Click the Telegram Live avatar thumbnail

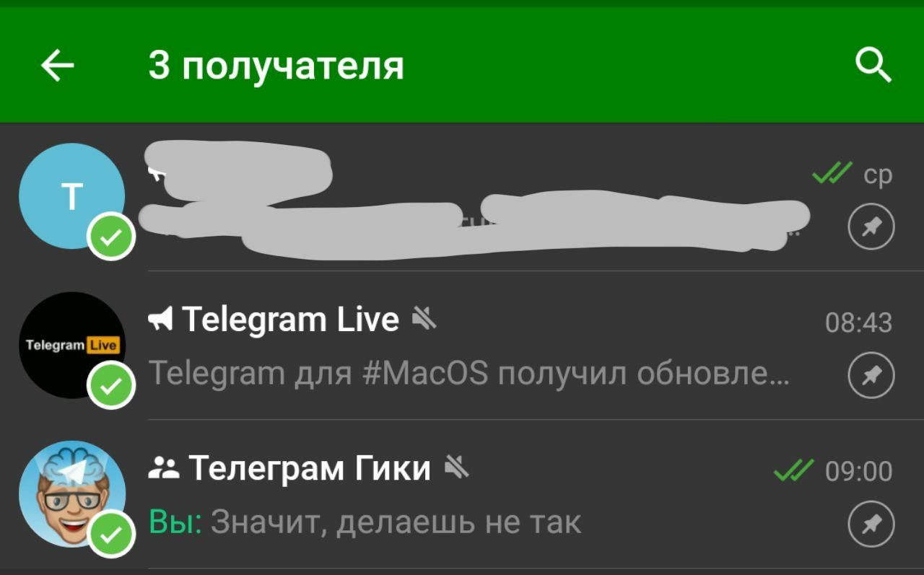[72, 345]
